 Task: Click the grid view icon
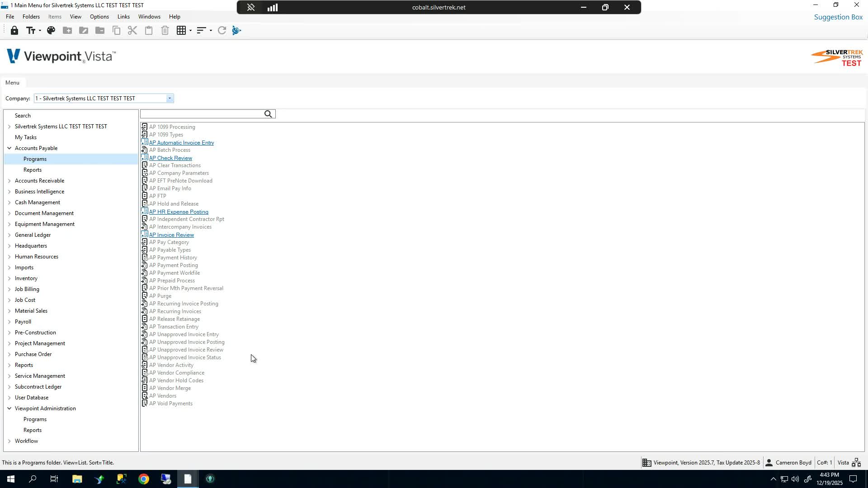pos(181,30)
